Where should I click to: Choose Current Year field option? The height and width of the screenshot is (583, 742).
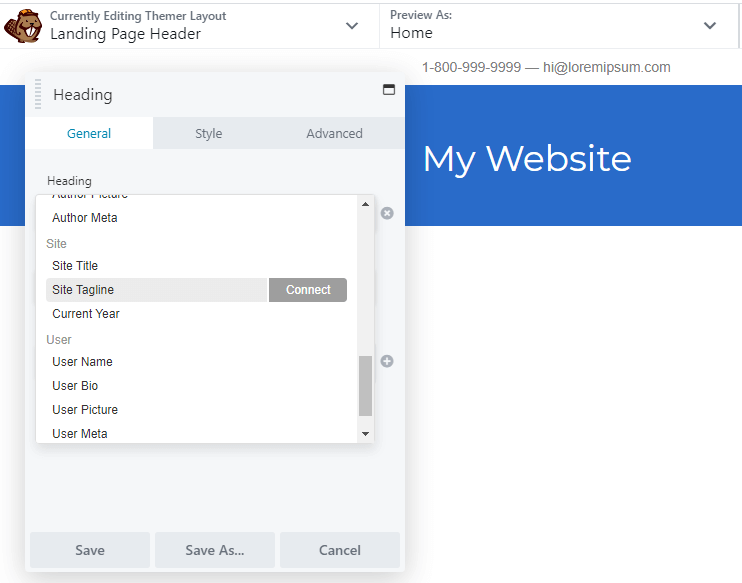coord(86,314)
